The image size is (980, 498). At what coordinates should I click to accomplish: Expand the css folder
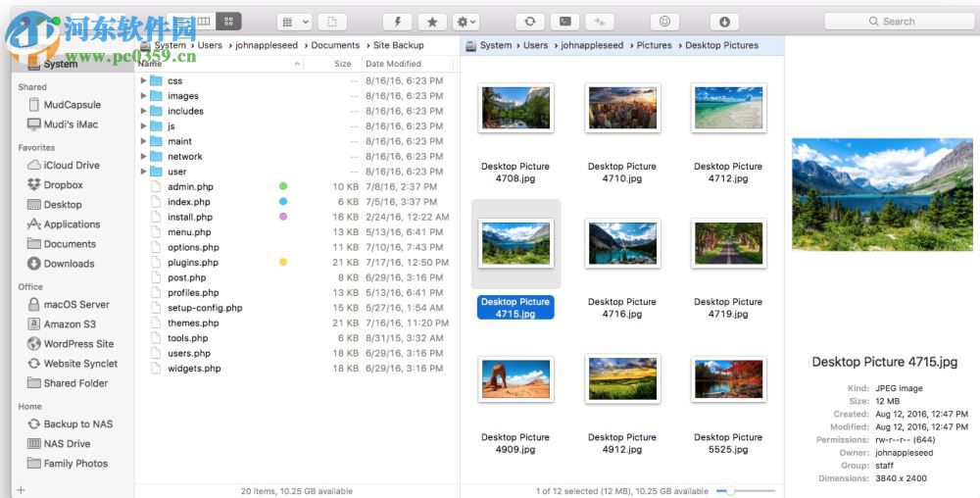click(x=143, y=80)
